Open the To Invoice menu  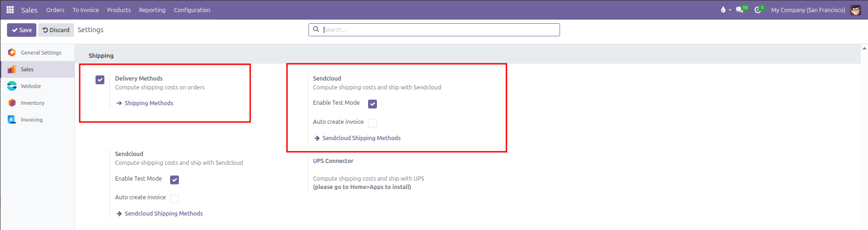(x=86, y=10)
